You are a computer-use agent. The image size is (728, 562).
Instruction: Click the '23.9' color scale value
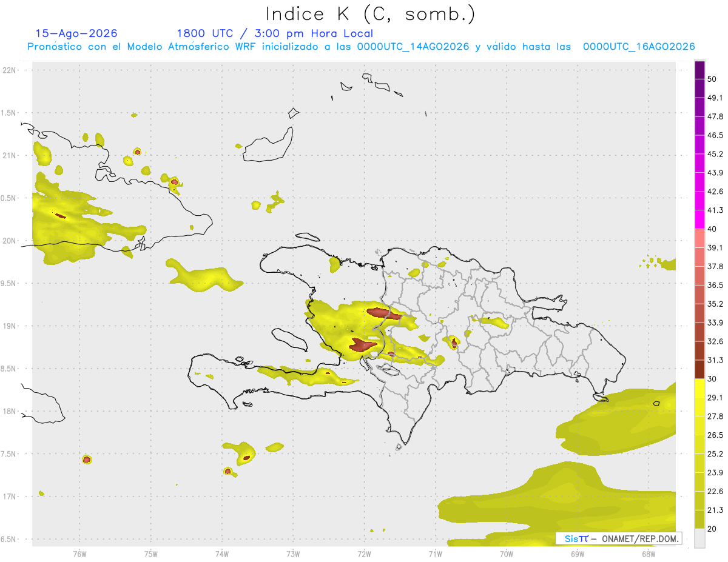[715, 472]
